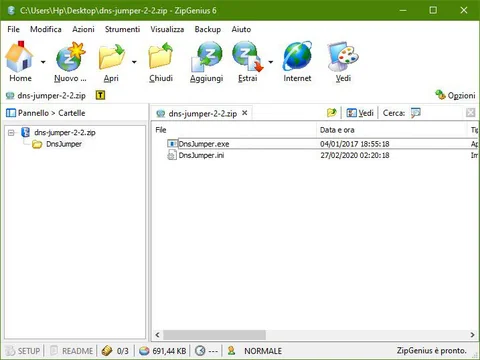Image resolution: width=480 pixels, height=360 pixels.
Task: Collapse the dns-jumper-2-2.zip tree node
Action: pos(11,133)
